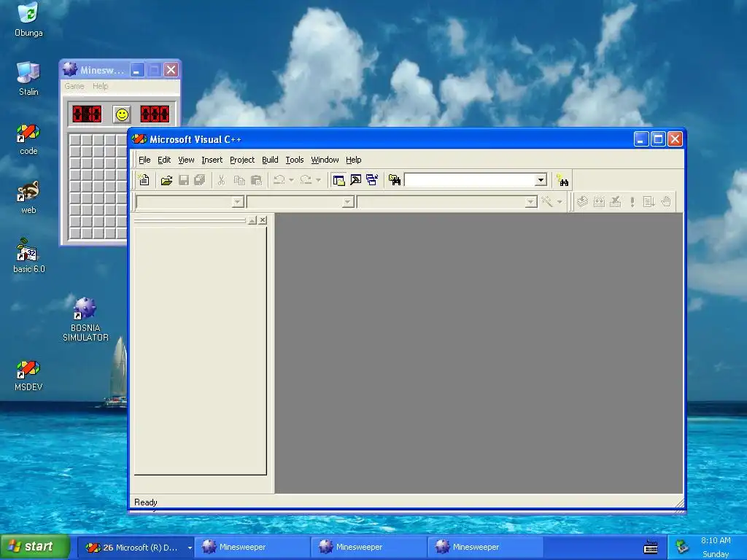Image resolution: width=747 pixels, height=560 pixels.
Task: Click the Undo arrow icon
Action: (279, 180)
